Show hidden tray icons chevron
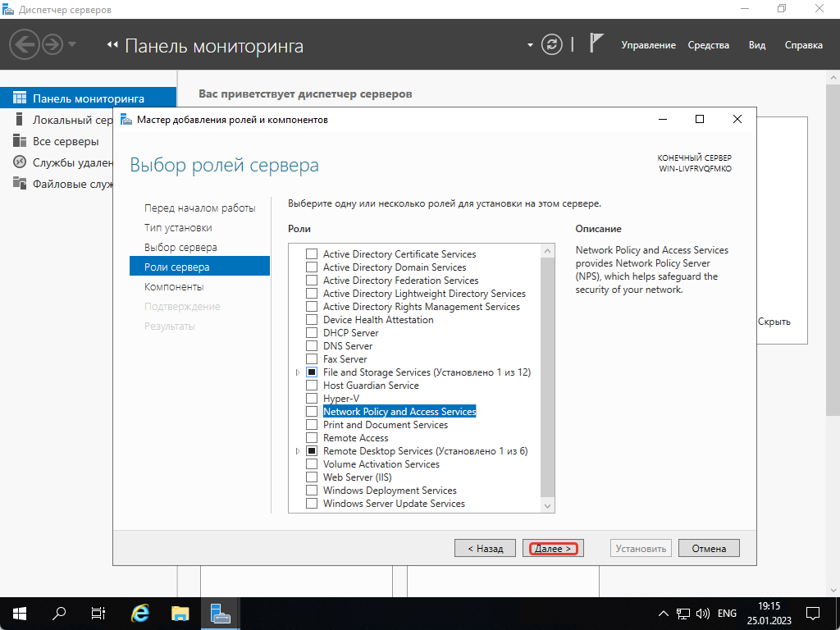This screenshot has height=630, width=840. tap(663, 614)
